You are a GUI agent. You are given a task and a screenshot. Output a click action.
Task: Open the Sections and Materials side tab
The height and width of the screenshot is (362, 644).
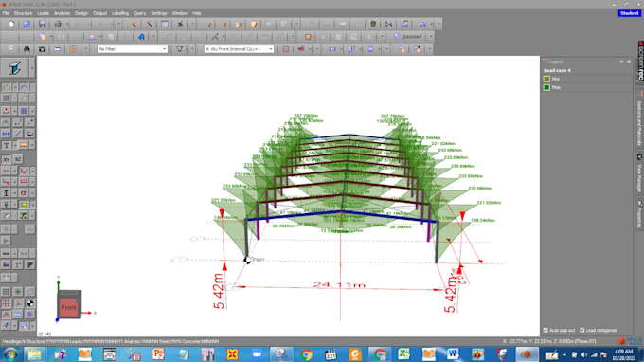640,119
